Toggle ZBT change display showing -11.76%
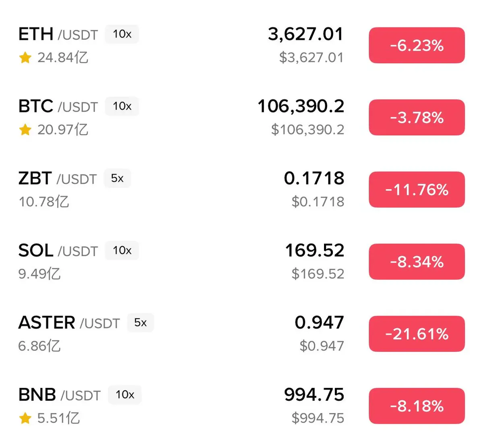Image resolution: width=483 pixels, height=448 pixels. pyautogui.click(x=417, y=190)
